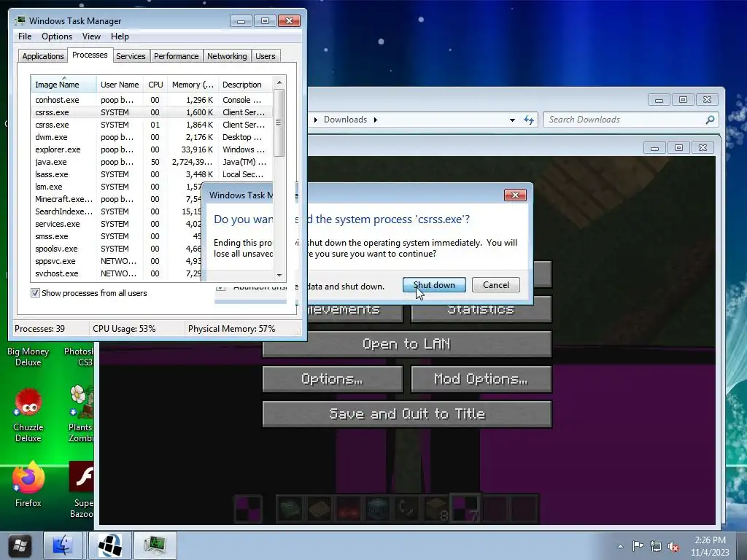
Task: Click Minecraft Options... button
Action: [333, 379]
